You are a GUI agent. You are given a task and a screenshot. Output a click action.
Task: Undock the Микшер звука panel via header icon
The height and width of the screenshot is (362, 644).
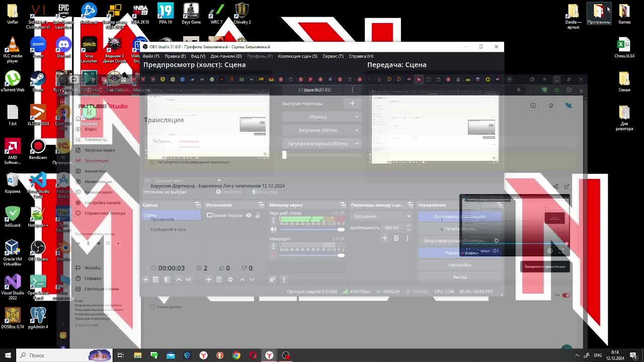click(343, 205)
